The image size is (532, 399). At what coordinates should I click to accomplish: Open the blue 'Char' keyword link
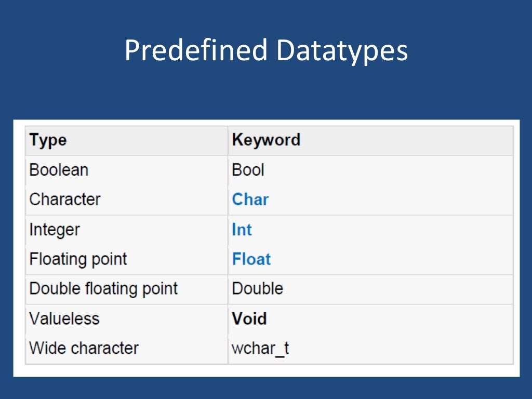250,199
